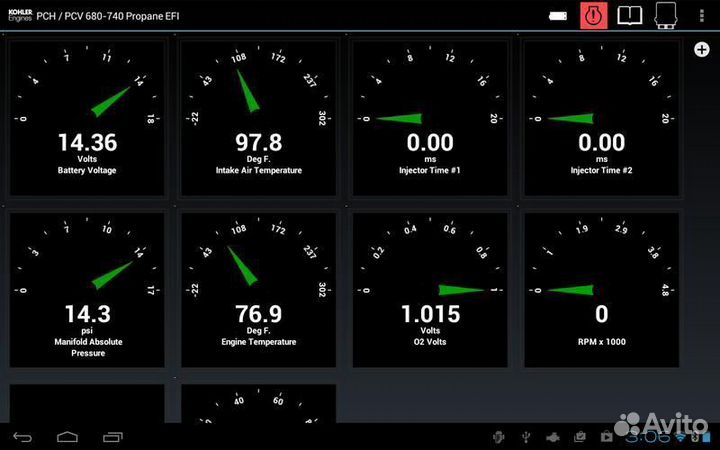Tap the Injector Time #2 gauge

[x=601, y=118]
